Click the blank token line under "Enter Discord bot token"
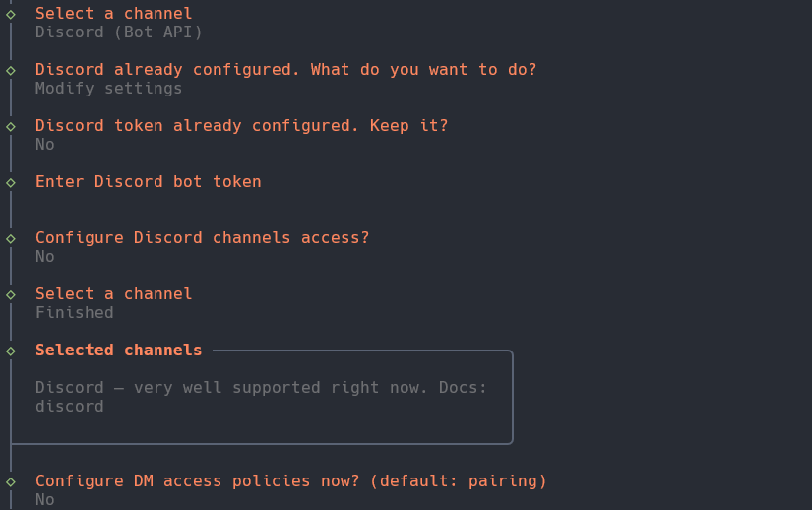The height and width of the screenshot is (510, 812). [x=148, y=201]
